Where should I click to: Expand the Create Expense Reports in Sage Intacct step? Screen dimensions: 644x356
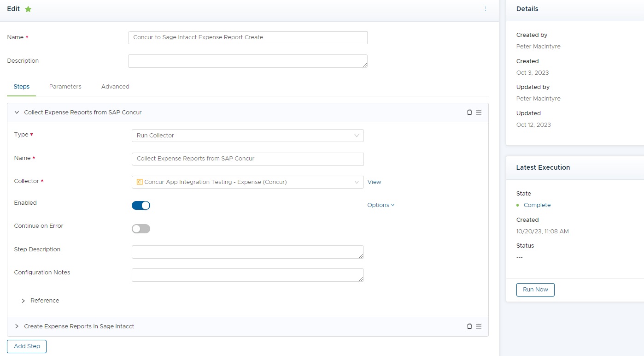(17, 326)
